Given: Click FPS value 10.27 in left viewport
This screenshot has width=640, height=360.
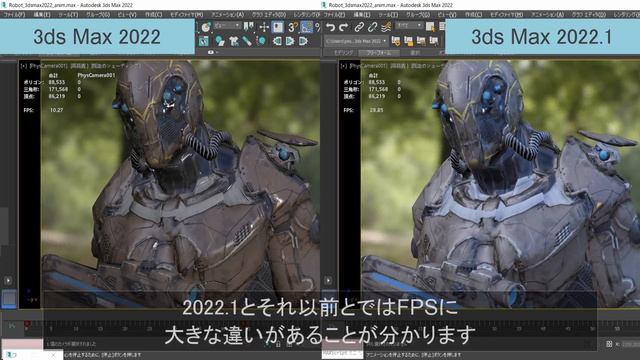Looking at the screenshot, I should tap(56, 110).
